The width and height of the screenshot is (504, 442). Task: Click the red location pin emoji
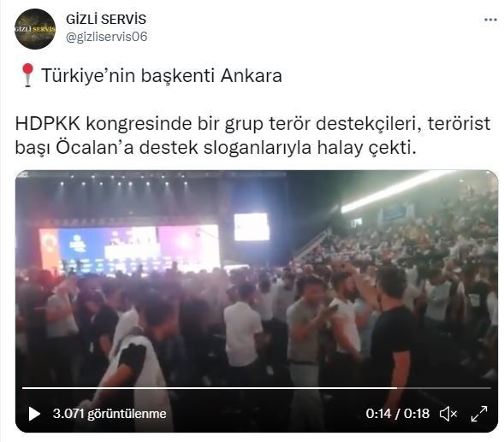coord(27,75)
